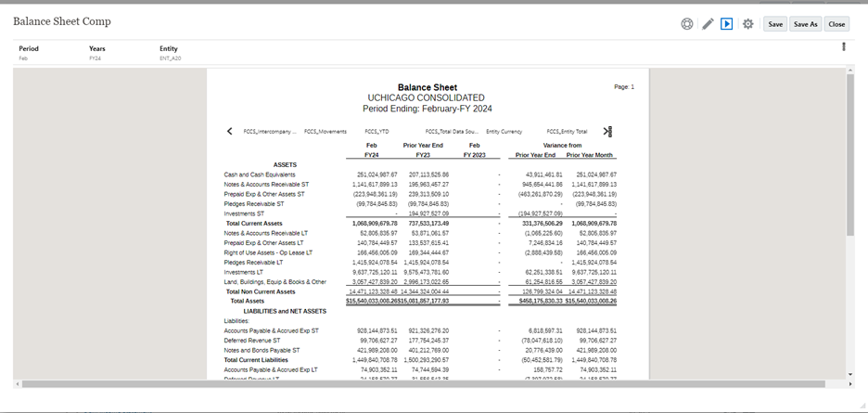
Task: Select the FCCS_YTD POV member
Action: pyautogui.click(x=376, y=132)
